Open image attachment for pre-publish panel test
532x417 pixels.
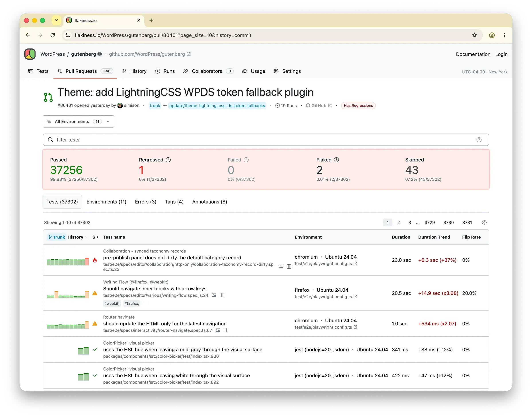pyautogui.click(x=281, y=267)
